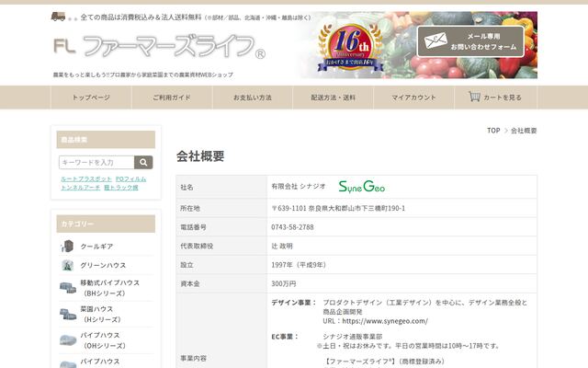Click the トンネルアーチ keyword link

pyautogui.click(x=81, y=188)
